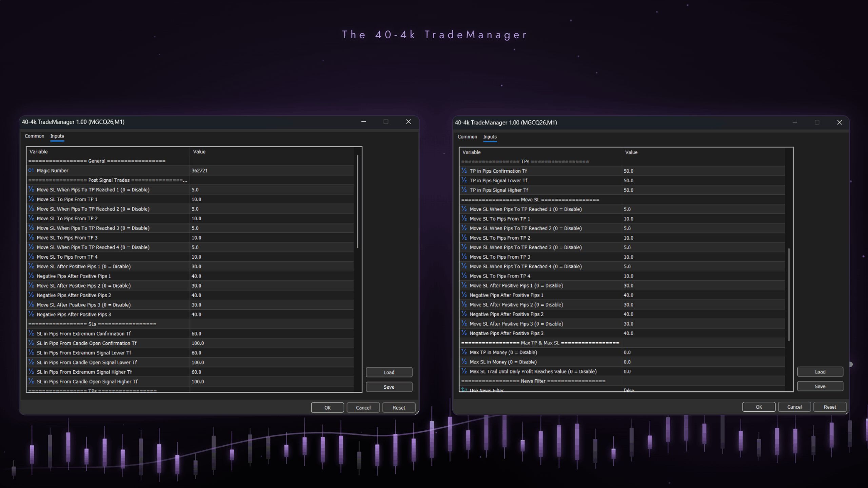Click the icon beside 'Max TP in Money (0 = Disable)'
This screenshot has width=868, height=488.
point(464,352)
